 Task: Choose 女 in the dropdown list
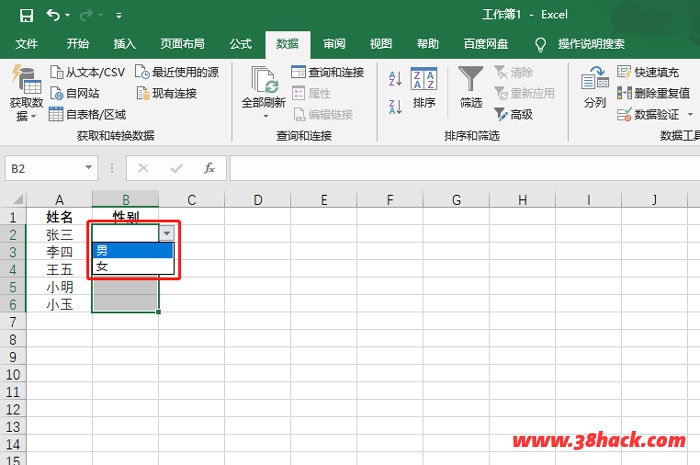(133, 266)
